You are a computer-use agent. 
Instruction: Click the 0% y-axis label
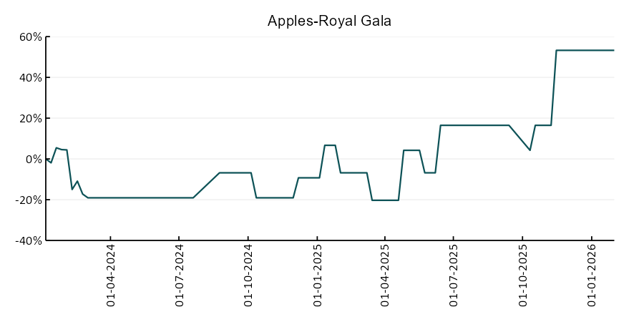[x=32, y=159]
